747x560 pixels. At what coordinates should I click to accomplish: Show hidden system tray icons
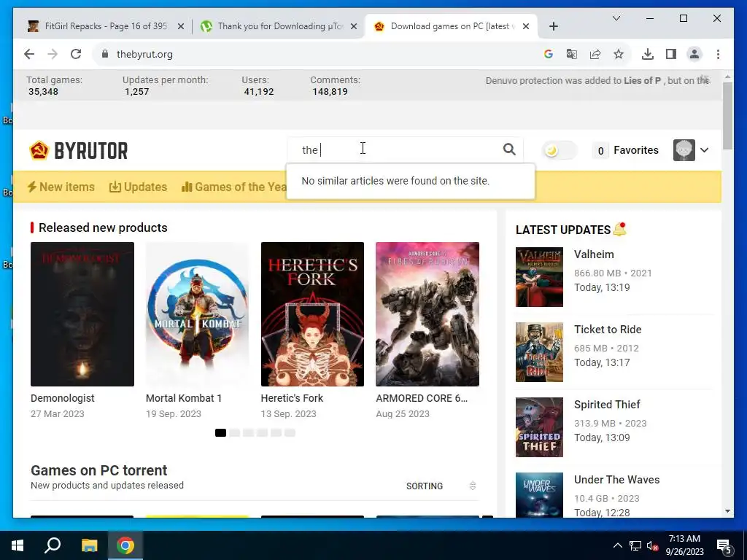(x=617, y=545)
